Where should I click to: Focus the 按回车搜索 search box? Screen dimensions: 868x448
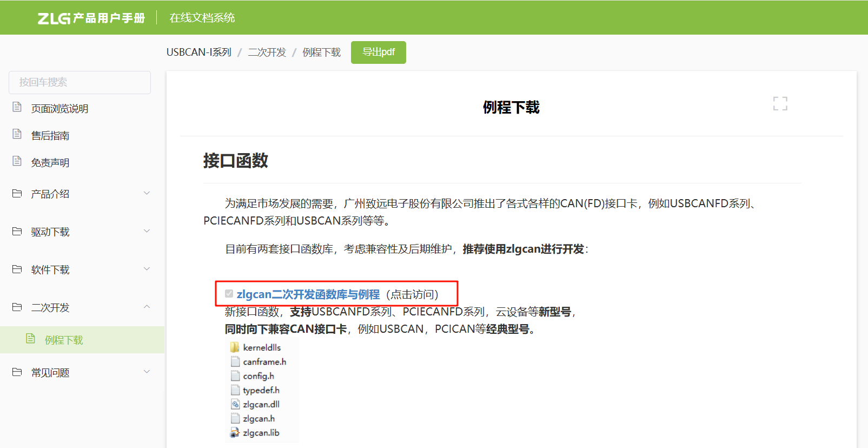79,82
